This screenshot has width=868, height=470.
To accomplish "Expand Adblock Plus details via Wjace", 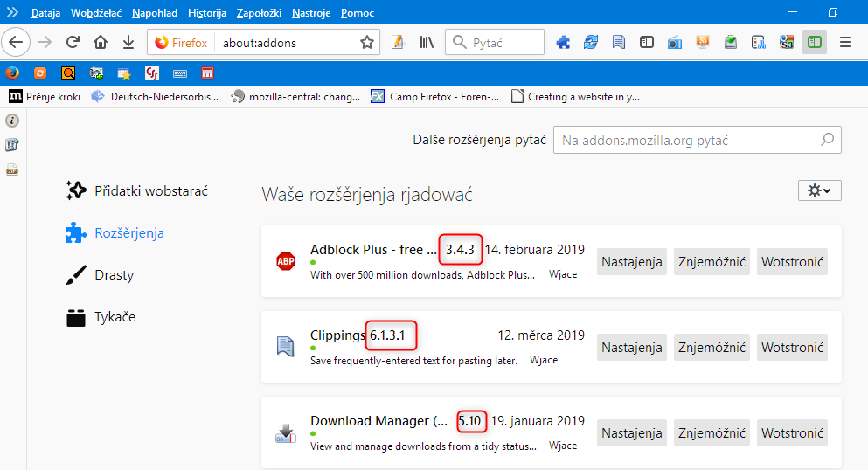I will pos(562,274).
